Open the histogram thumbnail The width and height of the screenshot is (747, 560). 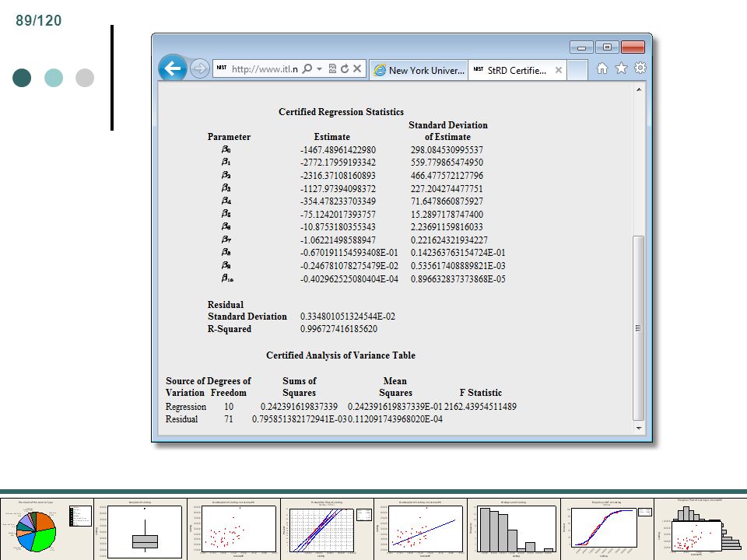click(x=514, y=529)
